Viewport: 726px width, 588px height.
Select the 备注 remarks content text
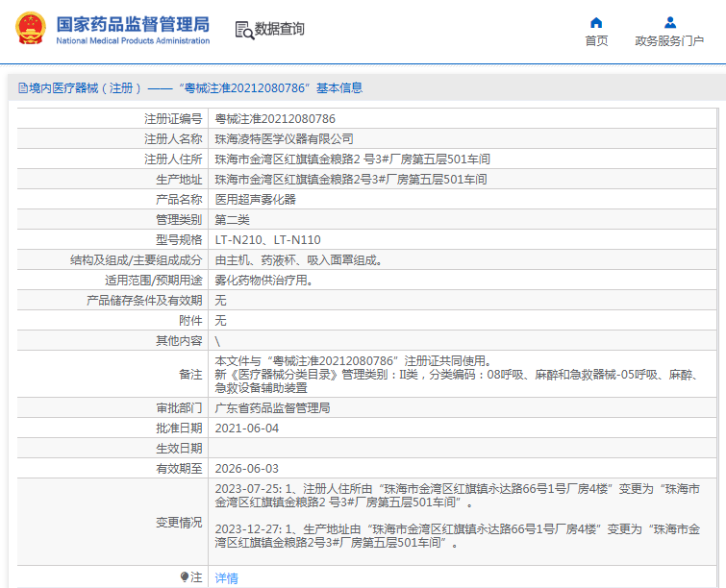pyautogui.click(x=458, y=375)
